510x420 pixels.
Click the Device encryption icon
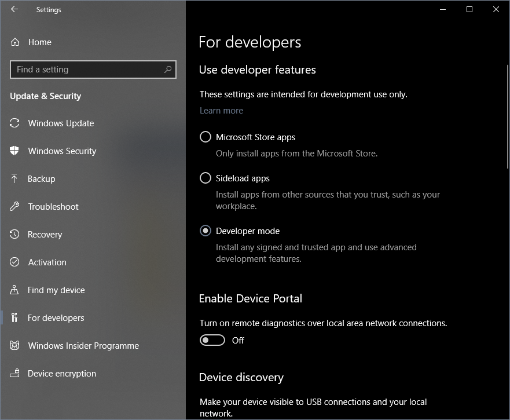15,374
